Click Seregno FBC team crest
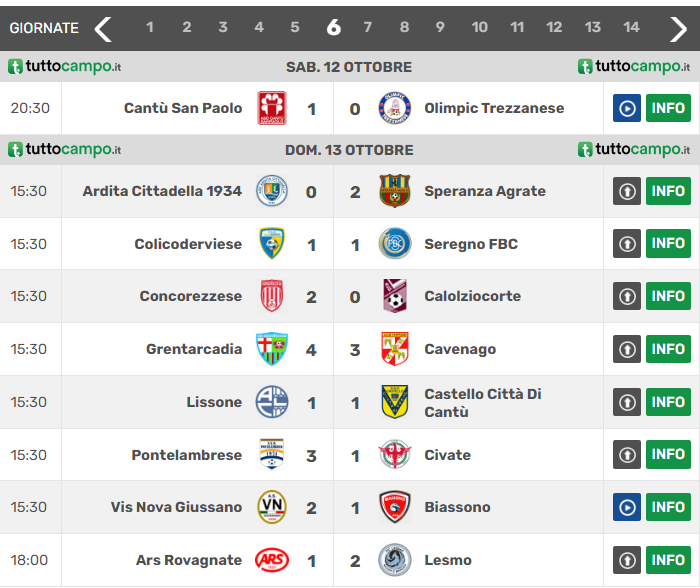700x588 pixels. pos(395,244)
